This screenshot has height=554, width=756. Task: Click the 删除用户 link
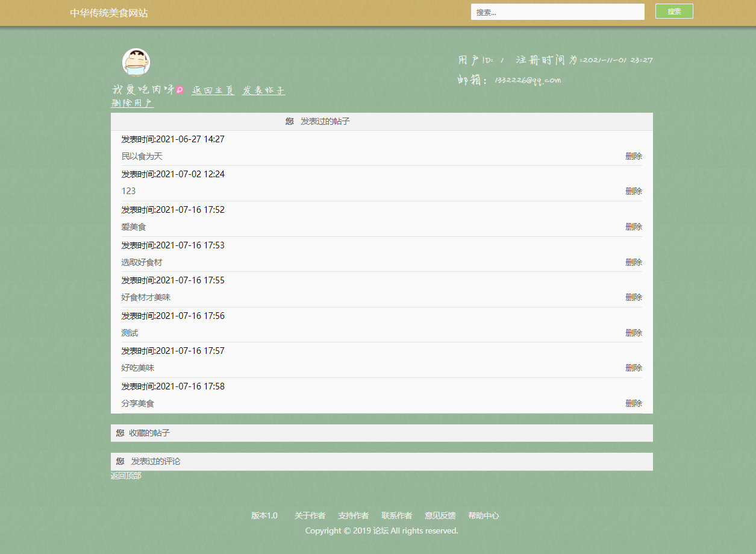coord(132,103)
